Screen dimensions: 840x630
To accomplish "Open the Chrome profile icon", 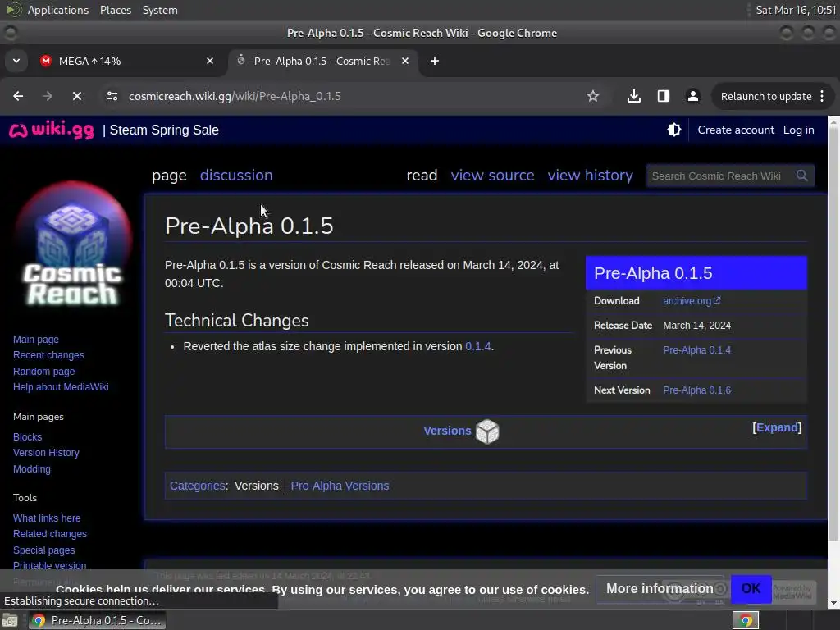I will coord(692,96).
